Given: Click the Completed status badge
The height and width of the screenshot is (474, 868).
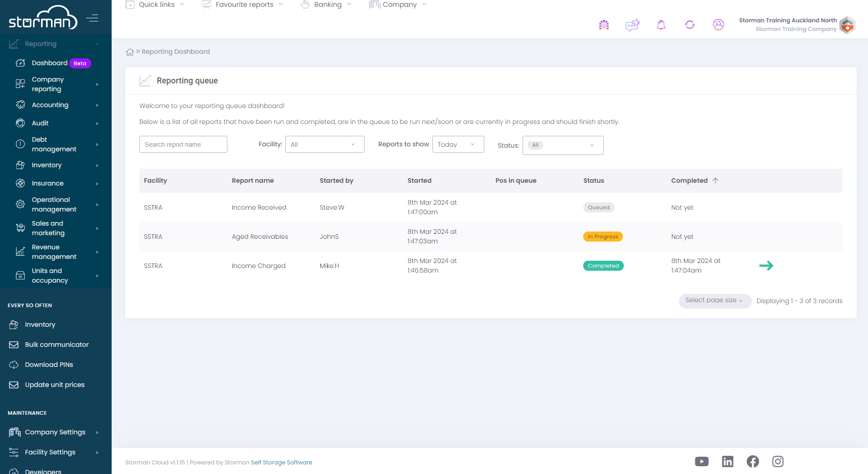Looking at the screenshot, I should click(603, 266).
